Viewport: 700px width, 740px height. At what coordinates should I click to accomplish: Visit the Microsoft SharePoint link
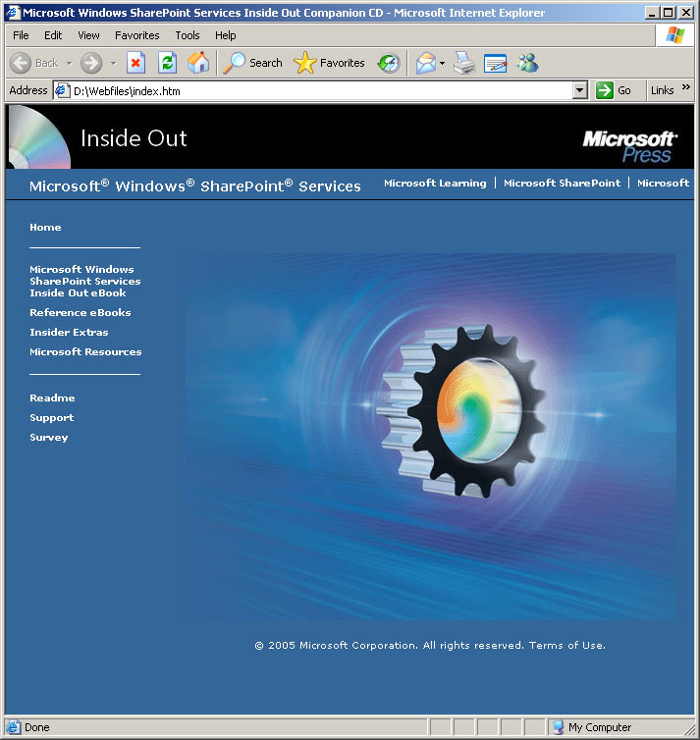(562, 184)
